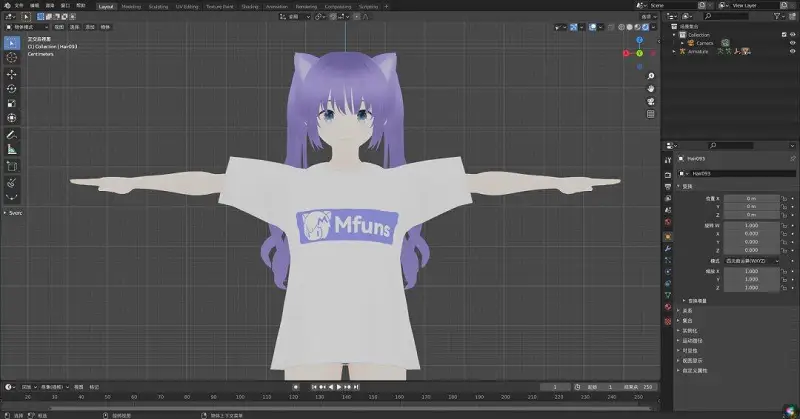This screenshot has width=800, height=419.
Task: Click the green Y axis gizmo ball
Action: (x=639, y=53)
